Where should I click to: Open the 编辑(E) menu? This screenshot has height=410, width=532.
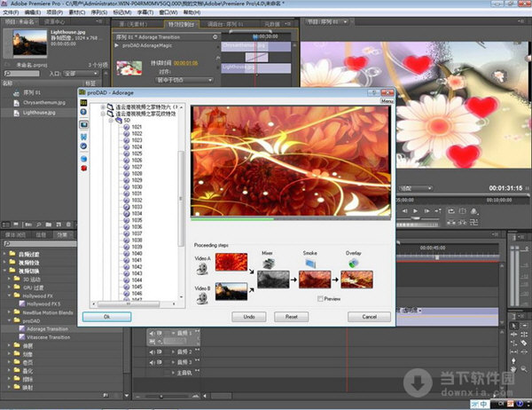pos(33,12)
